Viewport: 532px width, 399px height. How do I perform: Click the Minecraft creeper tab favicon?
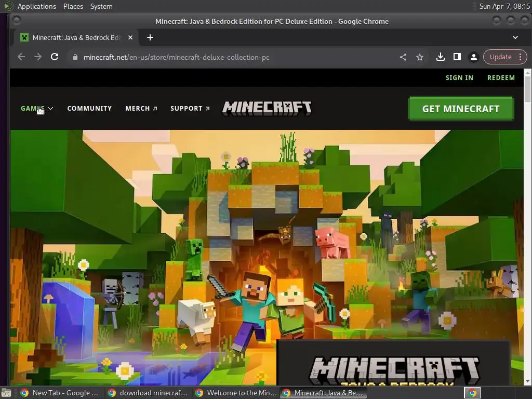(24, 37)
